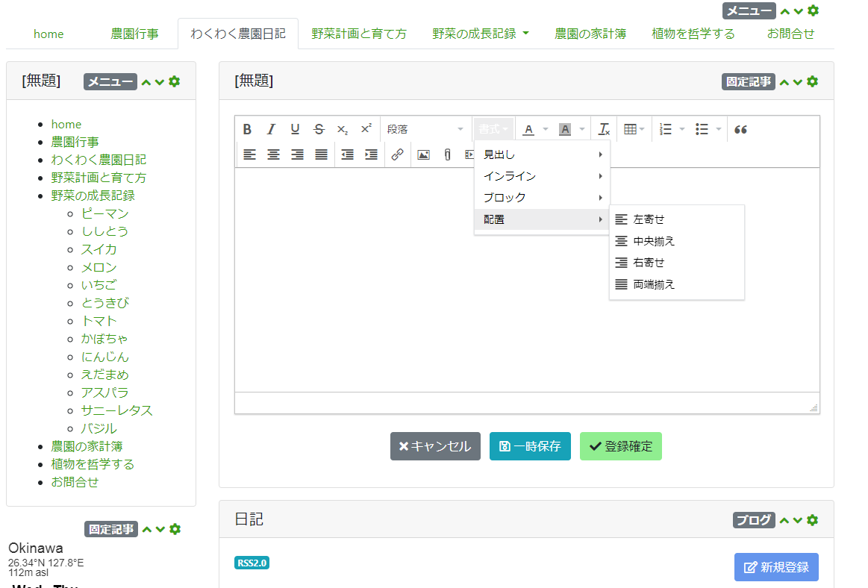Click the background color icon
868x588 pixels.
point(565,129)
